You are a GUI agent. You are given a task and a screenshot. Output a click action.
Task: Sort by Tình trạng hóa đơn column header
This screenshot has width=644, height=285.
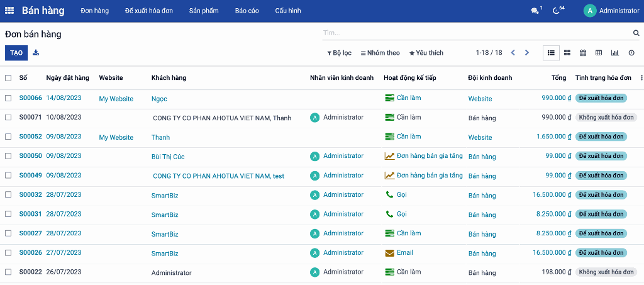pyautogui.click(x=603, y=77)
